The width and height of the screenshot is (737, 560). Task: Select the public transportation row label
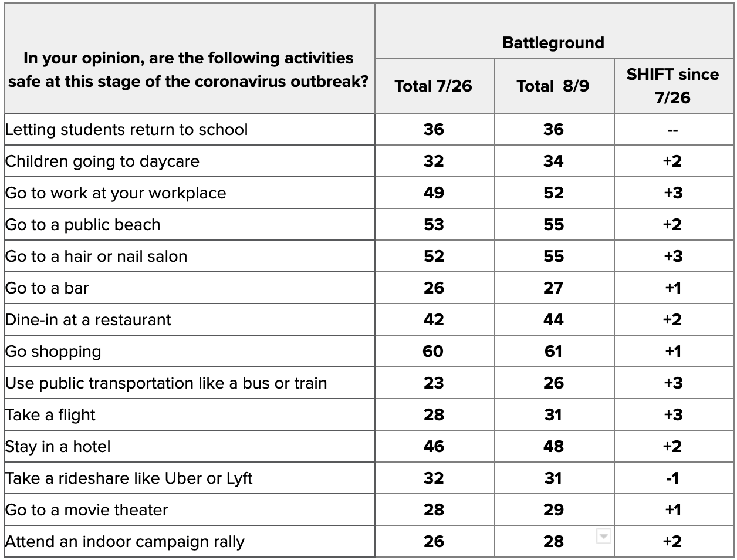[189, 383]
